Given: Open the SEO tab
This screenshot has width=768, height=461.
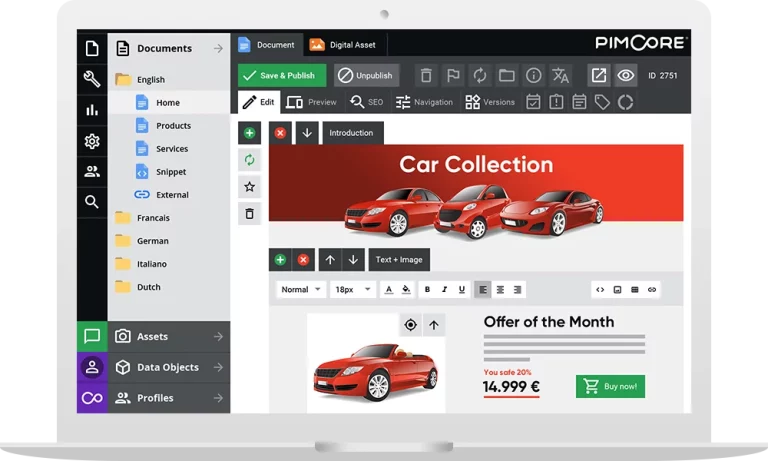Looking at the screenshot, I should (x=367, y=102).
